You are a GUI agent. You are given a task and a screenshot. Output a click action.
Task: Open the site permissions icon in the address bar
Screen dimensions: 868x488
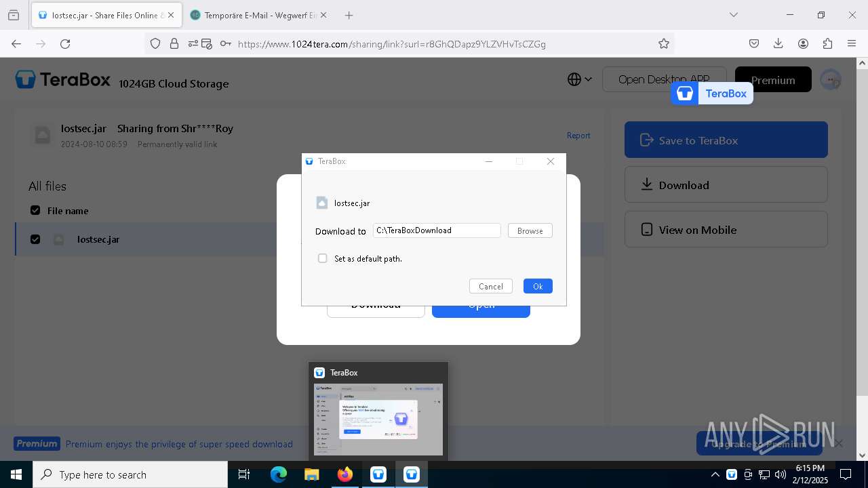pyautogui.click(x=193, y=43)
